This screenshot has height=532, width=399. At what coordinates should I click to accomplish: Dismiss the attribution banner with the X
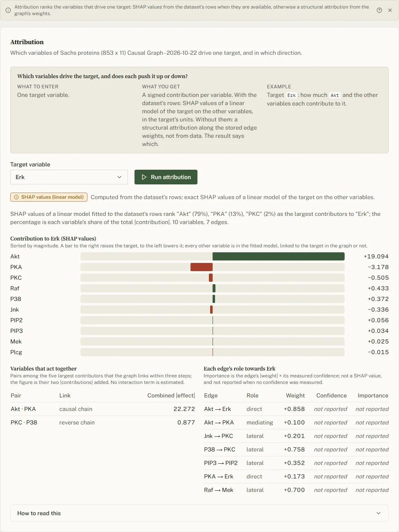pyautogui.click(x=390, y=10)
